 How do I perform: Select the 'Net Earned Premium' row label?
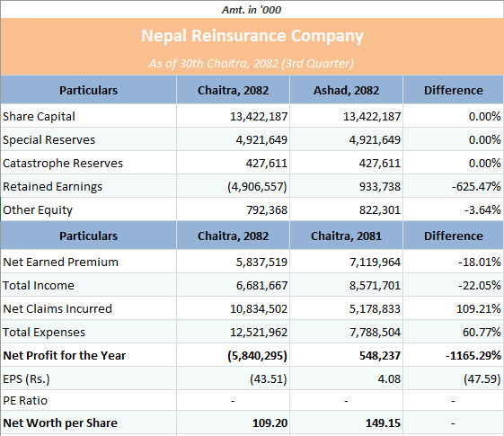[x=60, y=262]
